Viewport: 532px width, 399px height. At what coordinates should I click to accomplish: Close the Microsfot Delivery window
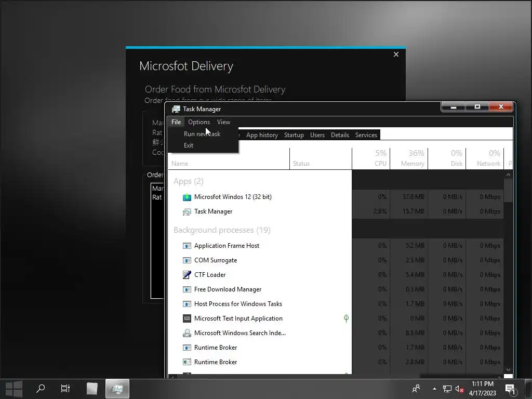point(396,54)
